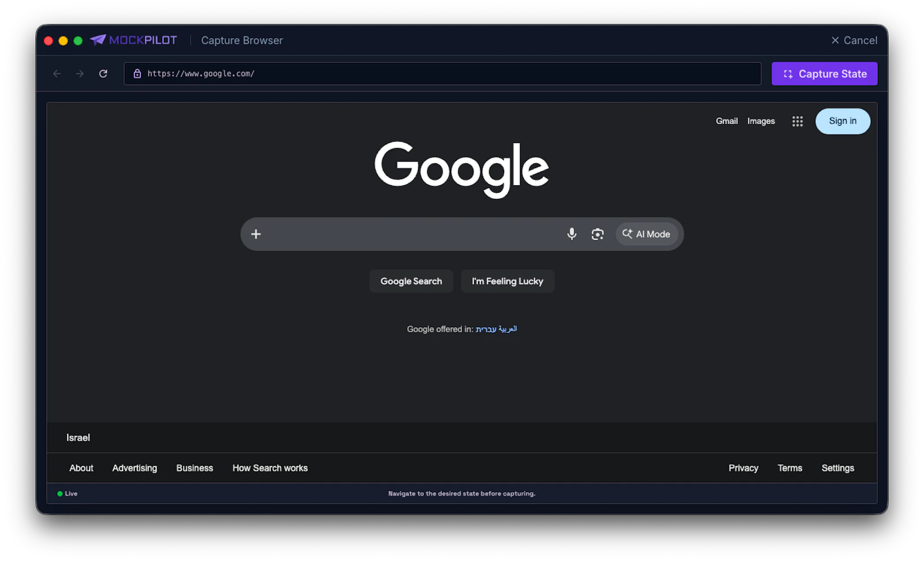Click the Live status indicator
This screenshot has height=562, width=924.
pos(68,494)
